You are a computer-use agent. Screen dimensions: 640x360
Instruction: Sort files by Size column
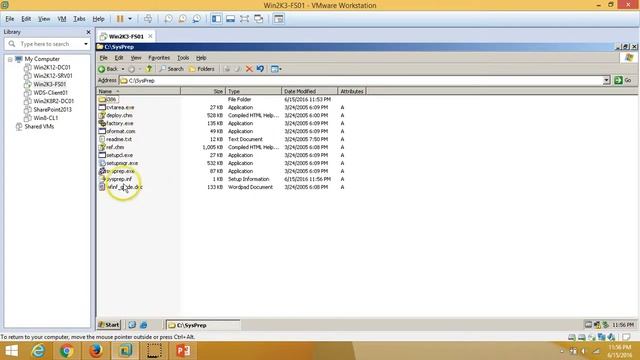point(203,91)
